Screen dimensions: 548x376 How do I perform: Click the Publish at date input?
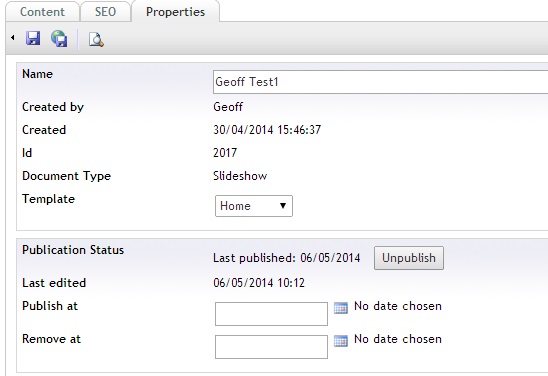pos(271,314)
